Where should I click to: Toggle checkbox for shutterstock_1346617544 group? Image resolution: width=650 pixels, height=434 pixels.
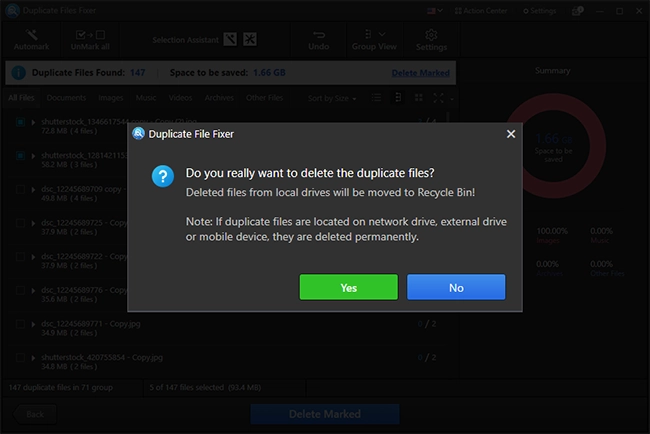pyautogui.click(x=20, y=122)
